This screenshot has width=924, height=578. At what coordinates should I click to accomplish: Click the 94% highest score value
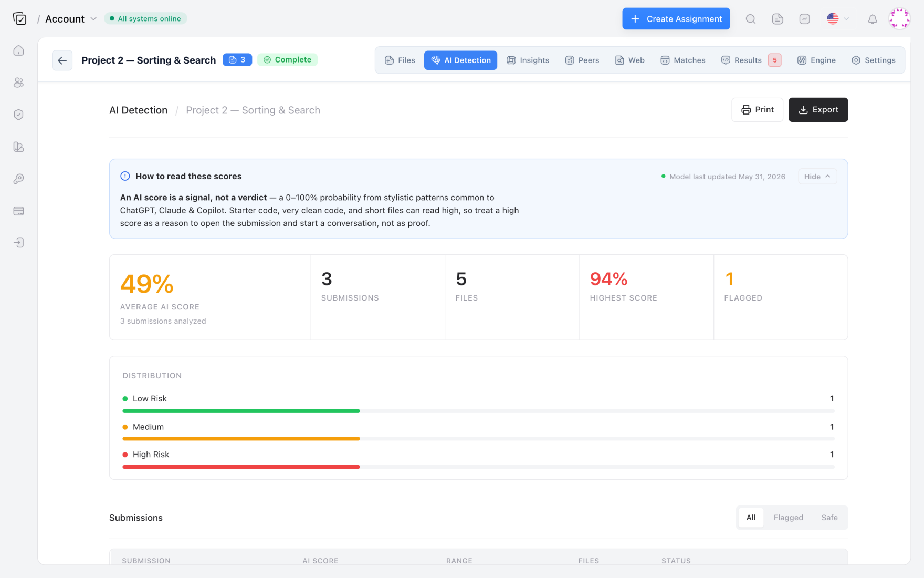point(608,279)
